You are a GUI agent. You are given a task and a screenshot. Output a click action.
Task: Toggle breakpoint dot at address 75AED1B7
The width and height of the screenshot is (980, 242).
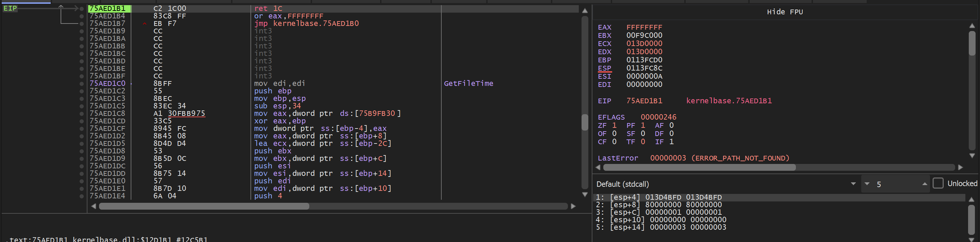point(81,24)
